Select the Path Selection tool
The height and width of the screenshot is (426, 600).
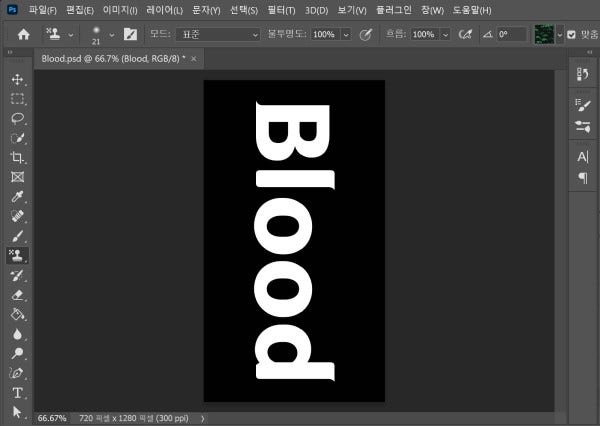click(x=17, y=412)
